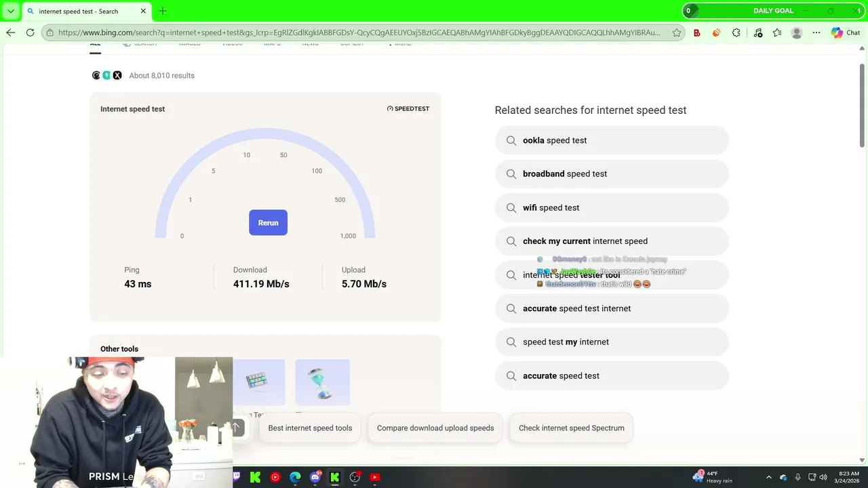Screen dimensions: 868x488
Task: Open the YouTube Music taskbar icon
Action: [x=275, y=477]
